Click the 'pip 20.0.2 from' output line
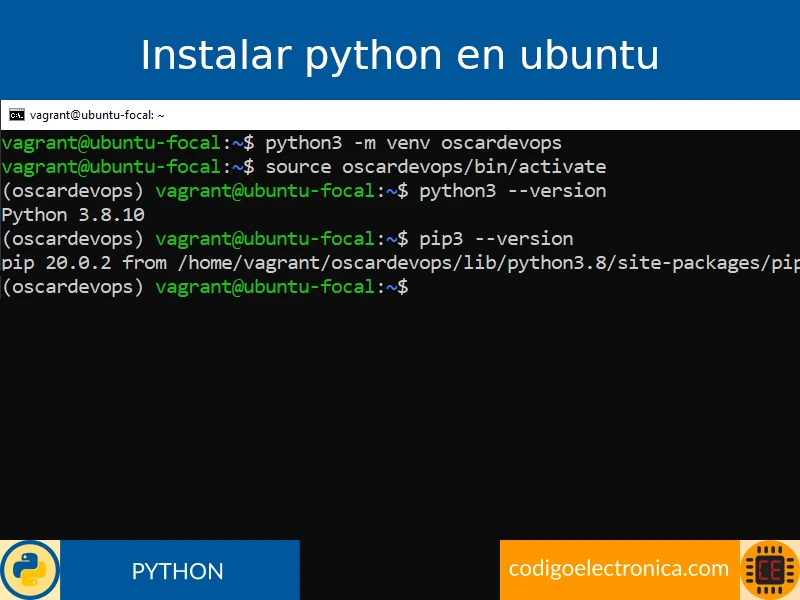Image resolution: width=800 pixels, height=600 pixels. click(400, 263)
